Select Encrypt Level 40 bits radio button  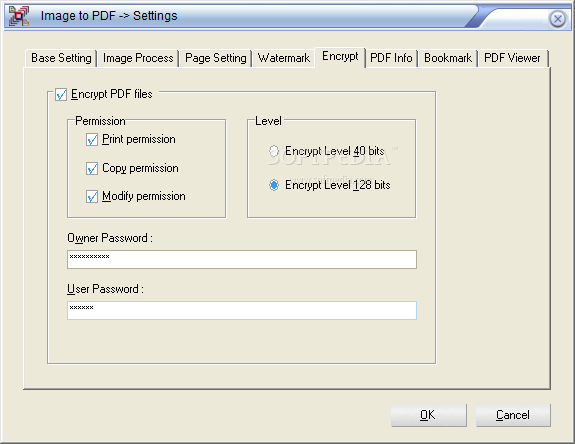point(274,151)
